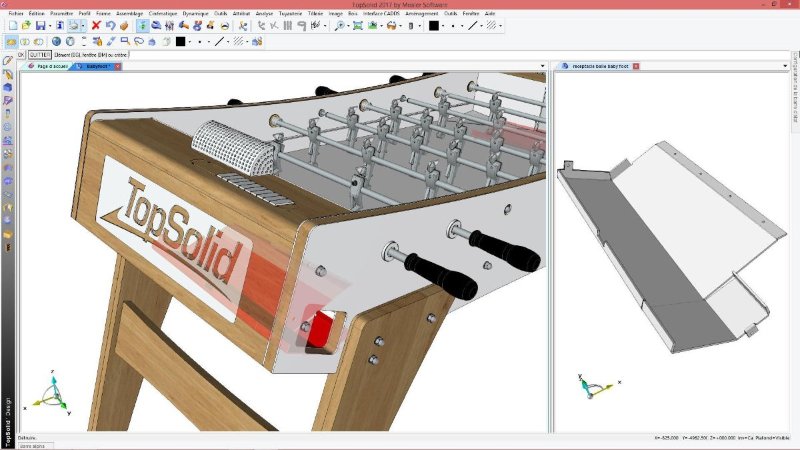Toggle the highlighted green mode icon in toolbar
Image resolution: width=800 pixels, height=450 pixels.
coord(143,25)
